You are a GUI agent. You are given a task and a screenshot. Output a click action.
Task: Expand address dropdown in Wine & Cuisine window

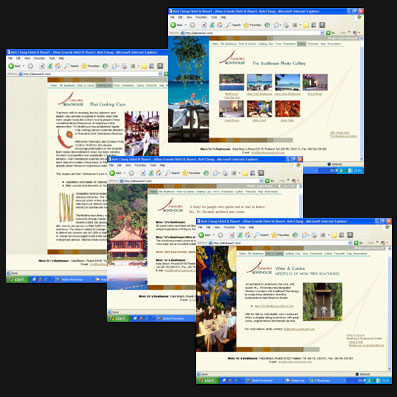(x=350, y=243)
